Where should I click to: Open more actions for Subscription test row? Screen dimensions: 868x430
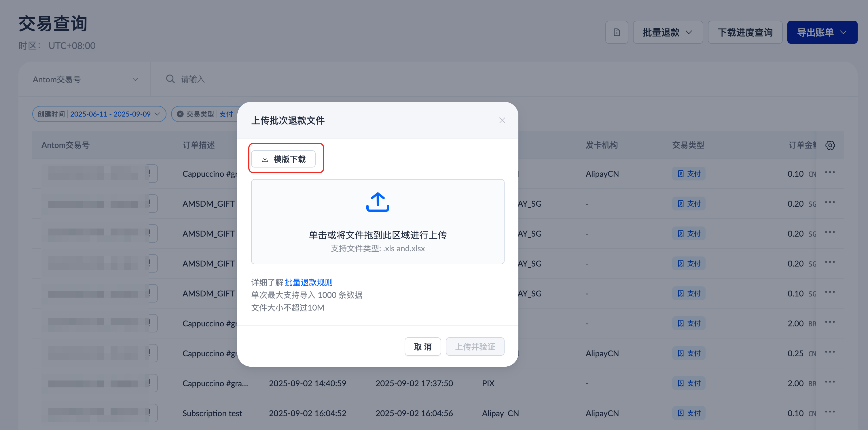tap(830, 412)
